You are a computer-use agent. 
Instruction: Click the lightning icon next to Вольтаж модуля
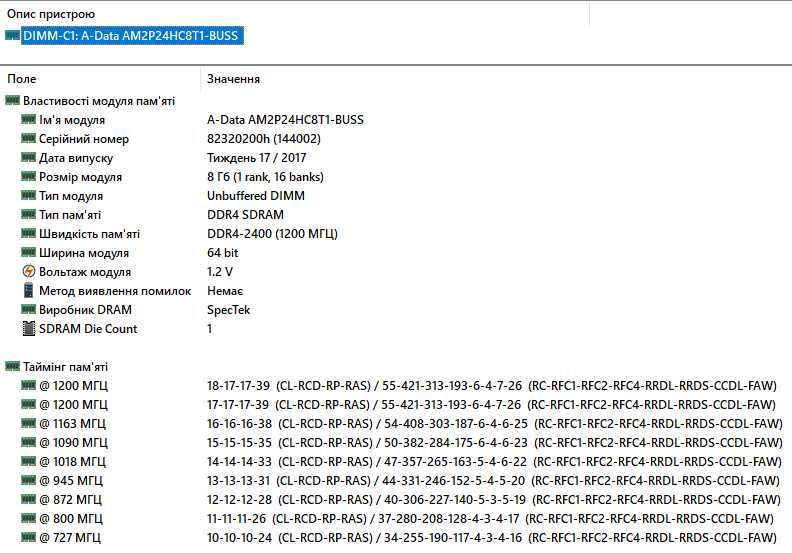pos(28,272)
